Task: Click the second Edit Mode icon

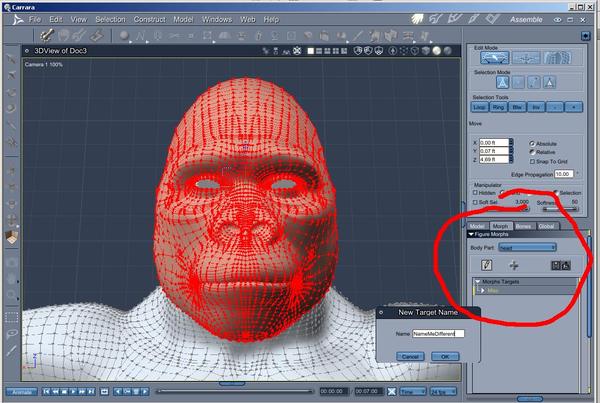Action: [x=526, y=58]
